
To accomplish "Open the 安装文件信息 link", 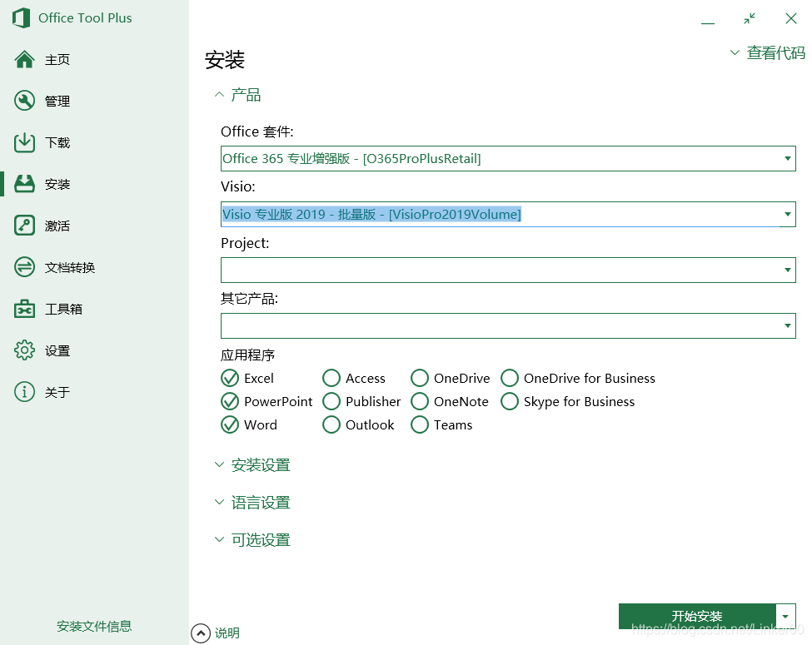I will tap(94, 627).
